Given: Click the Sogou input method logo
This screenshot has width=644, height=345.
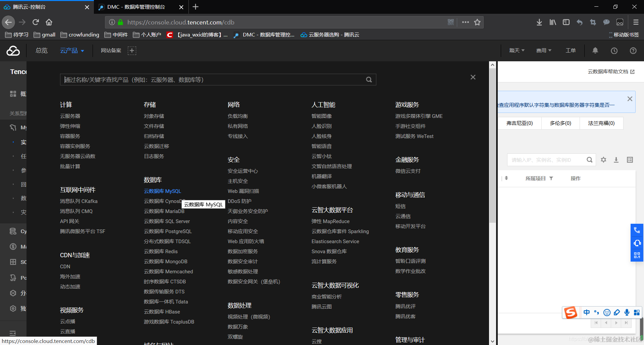Looking at the screenshot, I should pos(571,313).
